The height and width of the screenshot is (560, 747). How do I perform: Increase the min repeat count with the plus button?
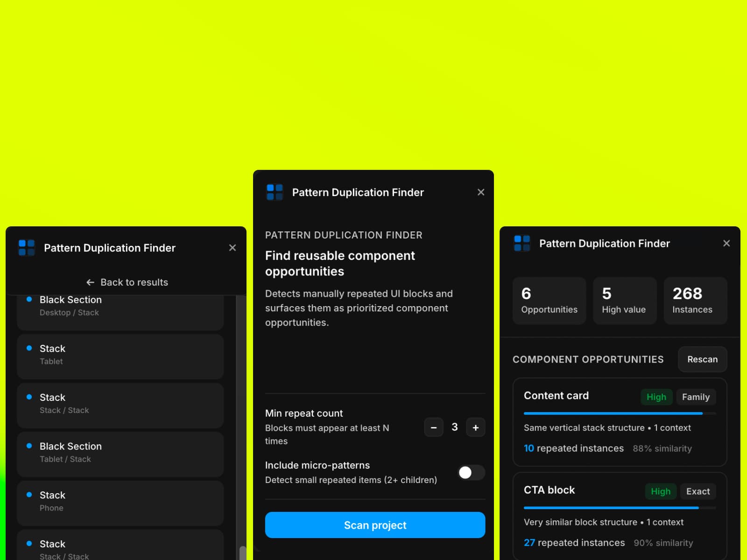click(476, 427)
